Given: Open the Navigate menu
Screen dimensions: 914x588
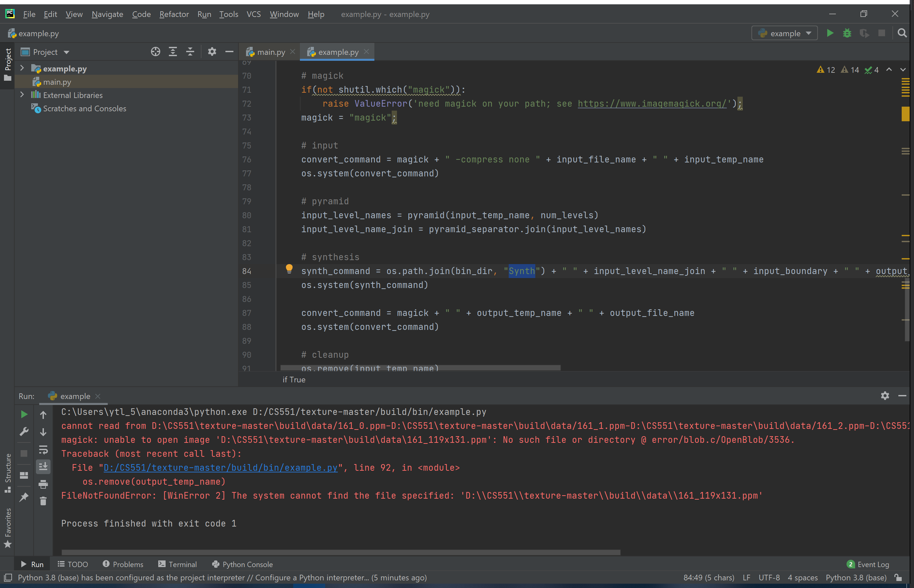Looking at the screenshot, I should point(107,14).
